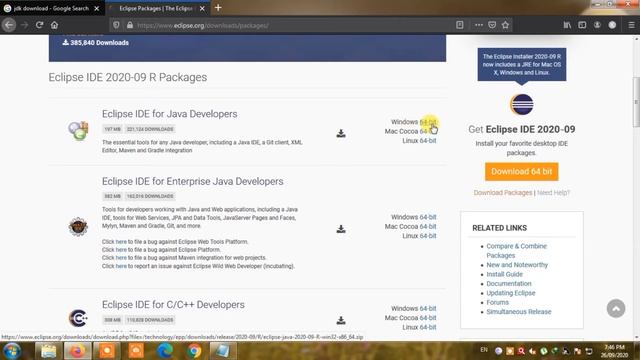Click the tracking protection shield icon
Image resolution: width=640 pixels, height=360 pixels.
(x=116, y=25)
